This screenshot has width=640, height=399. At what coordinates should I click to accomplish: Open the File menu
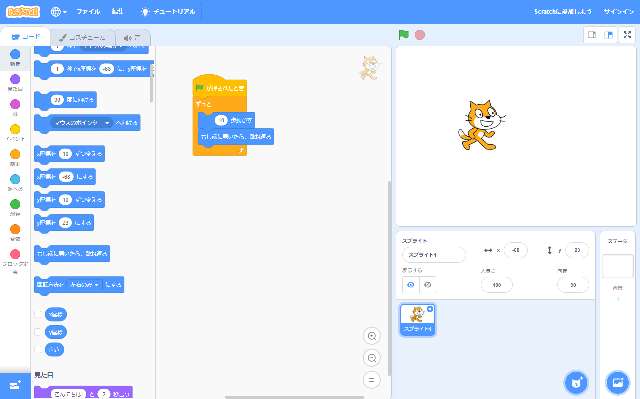89,12
